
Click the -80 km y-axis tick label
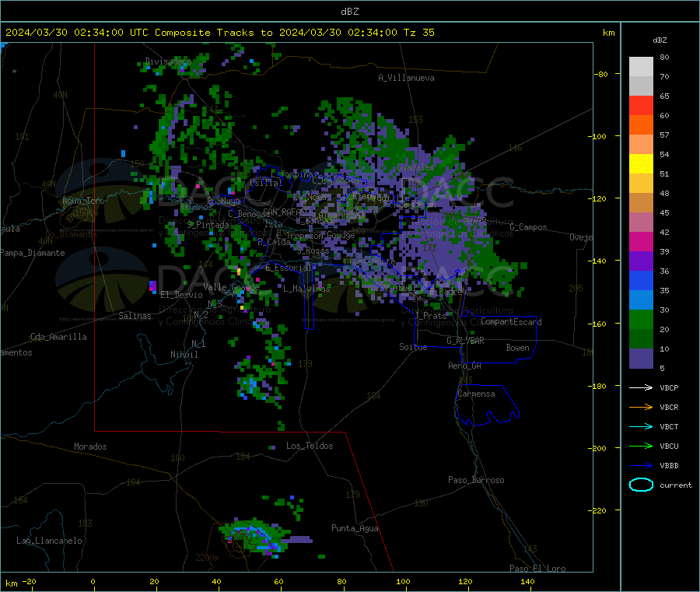(x=600, y=74)
